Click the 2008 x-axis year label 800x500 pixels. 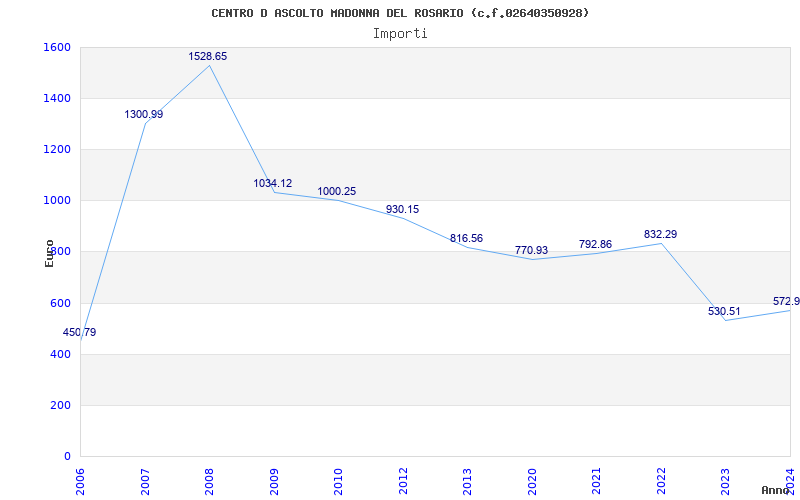pyautogui.click(x=210, y=481)
